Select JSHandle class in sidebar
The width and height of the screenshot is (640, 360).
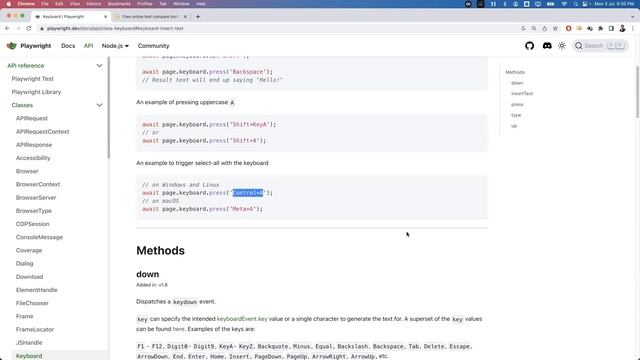click(x=29, y=343)
